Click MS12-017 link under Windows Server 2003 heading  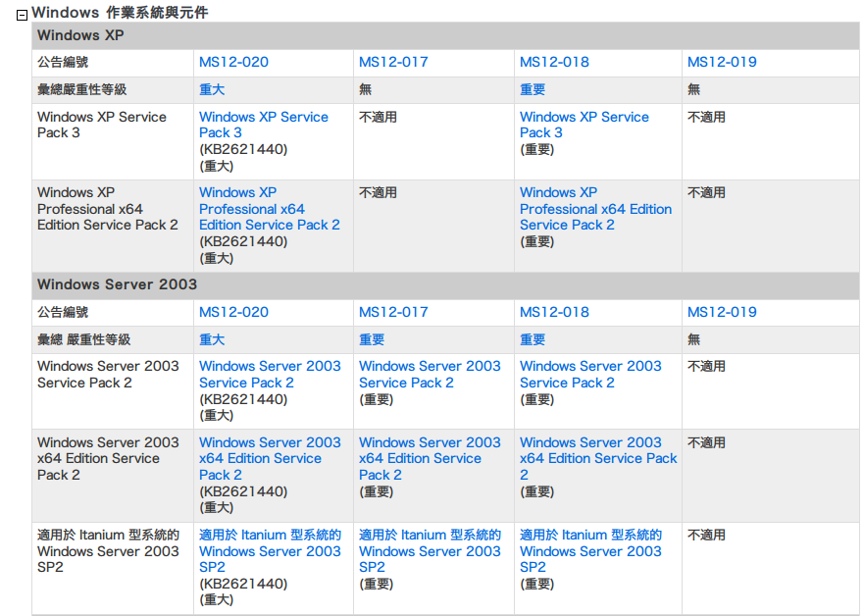(393, 312)
